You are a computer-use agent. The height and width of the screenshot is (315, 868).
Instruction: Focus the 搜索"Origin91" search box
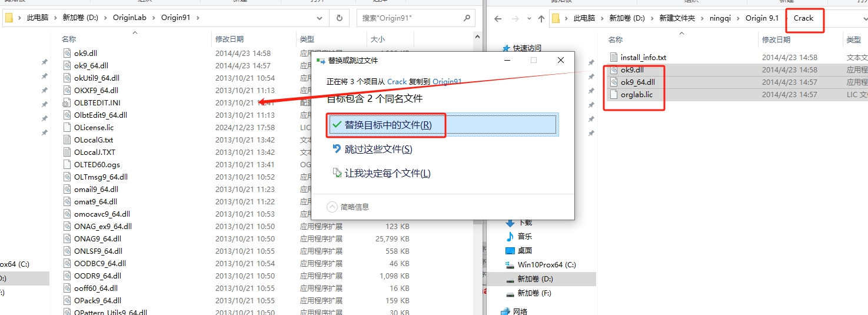[x=415, y=18]
